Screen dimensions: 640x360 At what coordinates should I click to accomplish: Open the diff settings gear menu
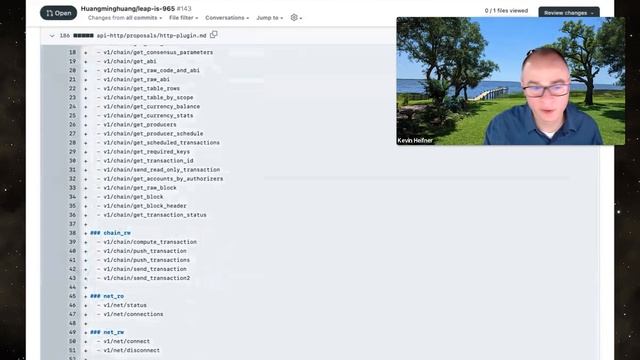pyautogui.click(x=296, y=18)
